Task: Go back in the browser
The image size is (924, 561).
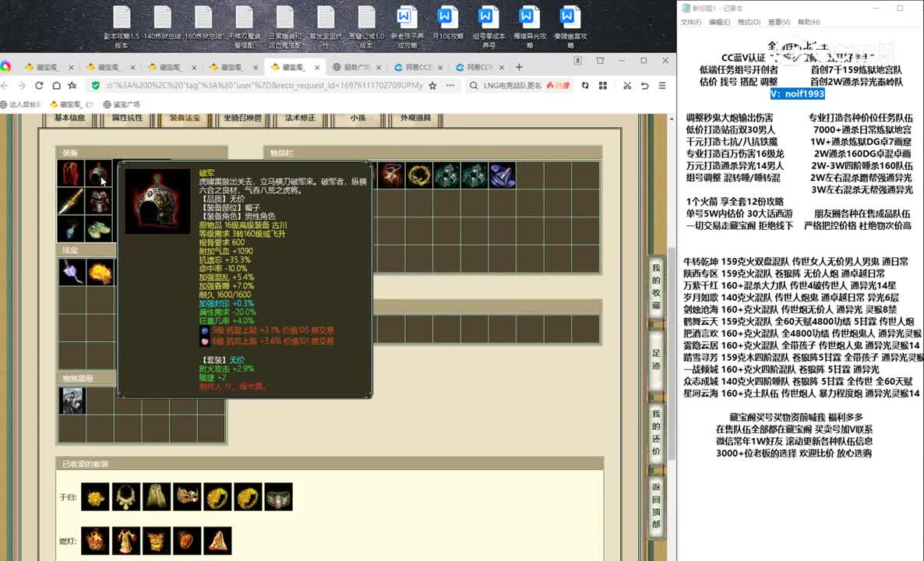Action: tap(5, 86)
